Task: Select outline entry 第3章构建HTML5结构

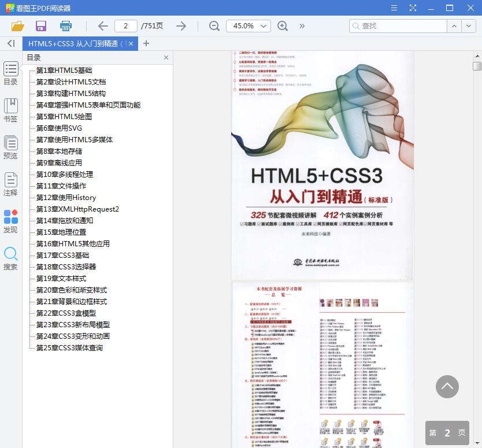Action: pos(71,94)
